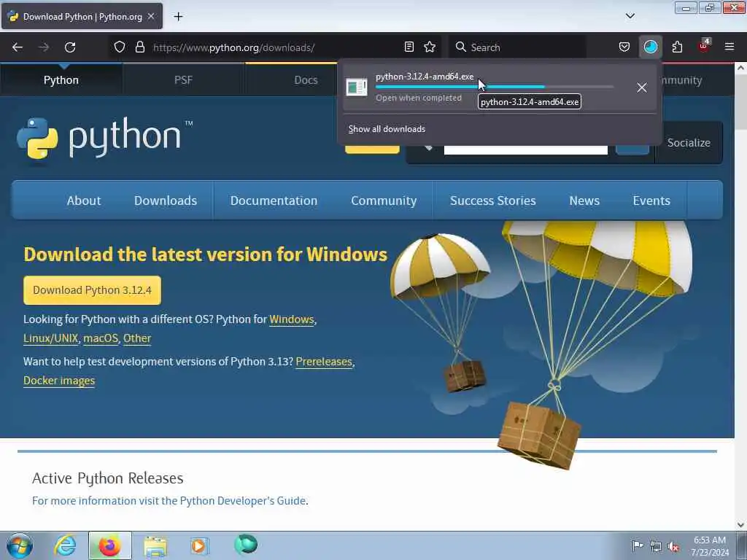Click the page scrollbar down arrow
The height and width of the screenshot is (560, 747).
point(740,525)
